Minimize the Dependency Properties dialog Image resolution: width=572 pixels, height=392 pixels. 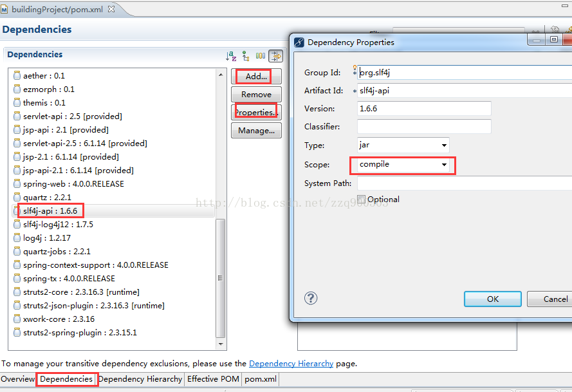[x=537, y=39]
